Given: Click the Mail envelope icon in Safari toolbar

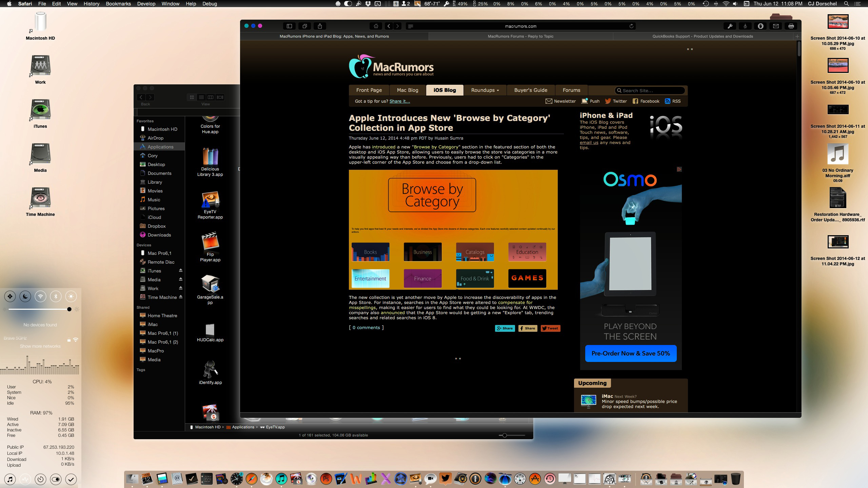Looking at the screenshot, I should click(776, 26).
